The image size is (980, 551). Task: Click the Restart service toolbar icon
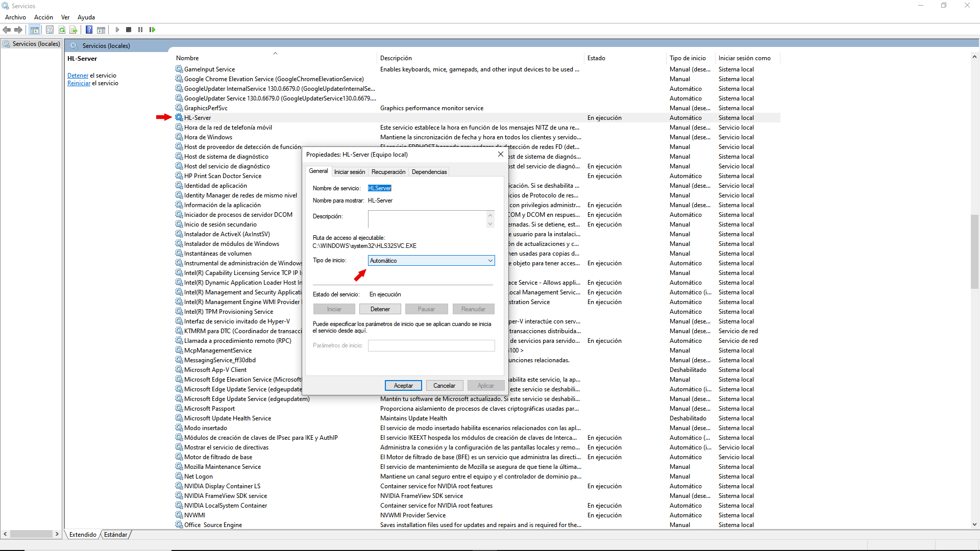pos(152,30)
